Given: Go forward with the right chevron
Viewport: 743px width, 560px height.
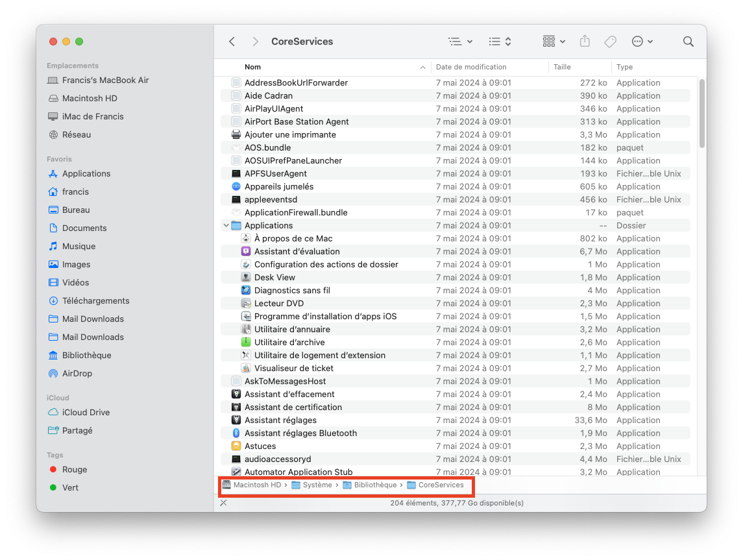Looking at the screenshot, I should click(256, 42).
